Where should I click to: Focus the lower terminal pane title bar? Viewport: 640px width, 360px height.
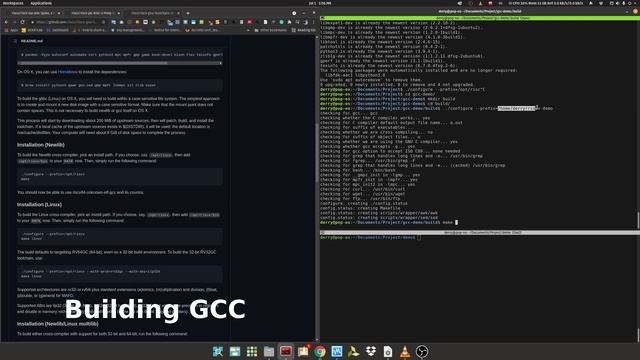(480, 233)
